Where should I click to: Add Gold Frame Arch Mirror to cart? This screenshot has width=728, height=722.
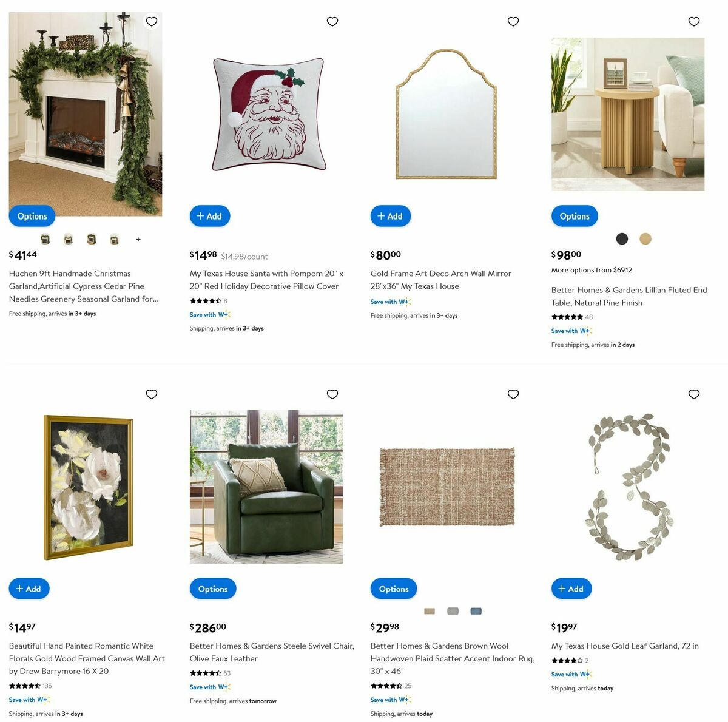(x=391, y=216)
